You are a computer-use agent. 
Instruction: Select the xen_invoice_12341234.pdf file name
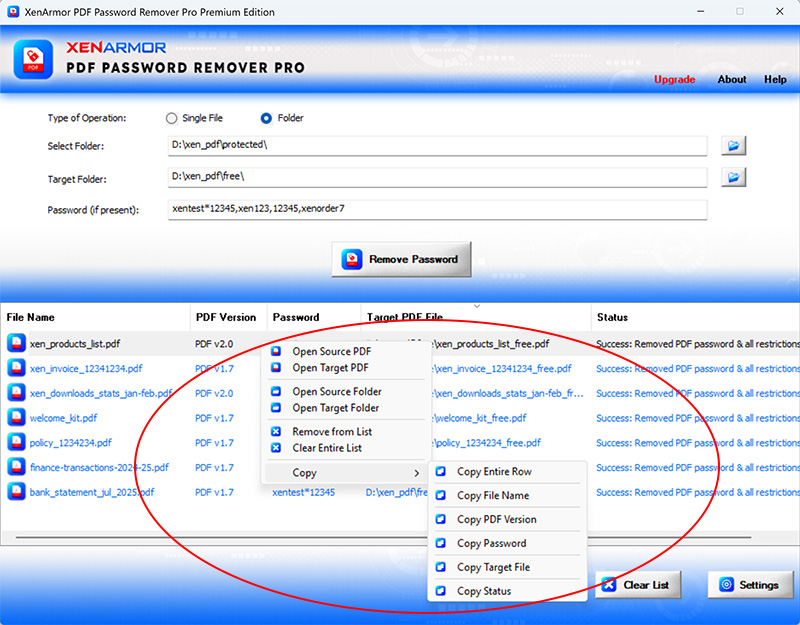86,368
